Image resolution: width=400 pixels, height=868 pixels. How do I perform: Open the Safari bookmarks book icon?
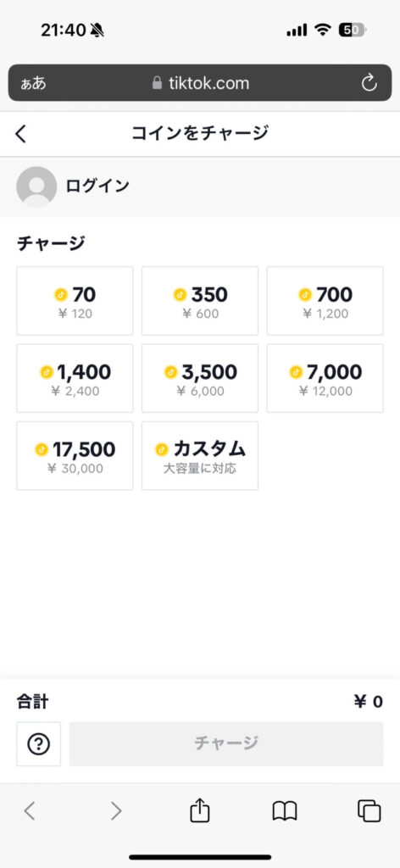click(x=285, y=811)
